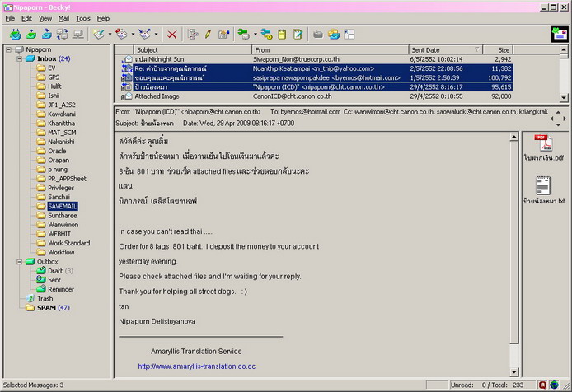Click the forward message toolbar icon
The image size is (572, 392).
[x=144, y=35]
